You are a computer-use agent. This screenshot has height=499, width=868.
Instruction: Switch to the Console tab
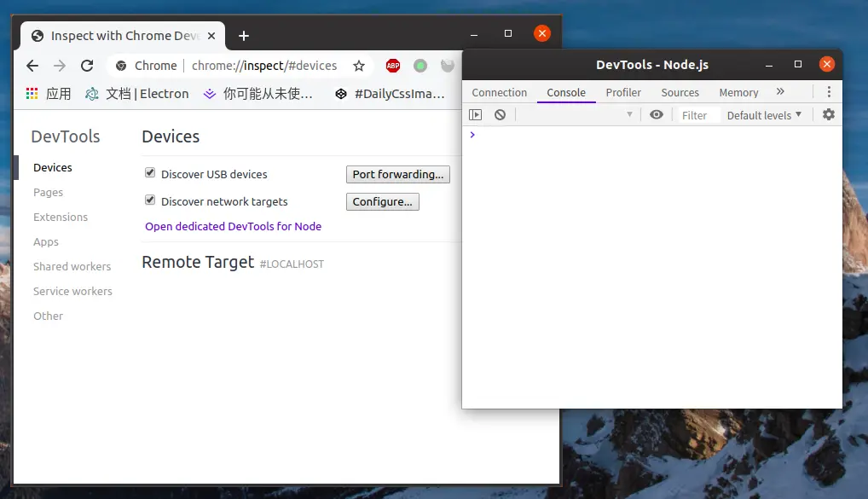point(566,92)
